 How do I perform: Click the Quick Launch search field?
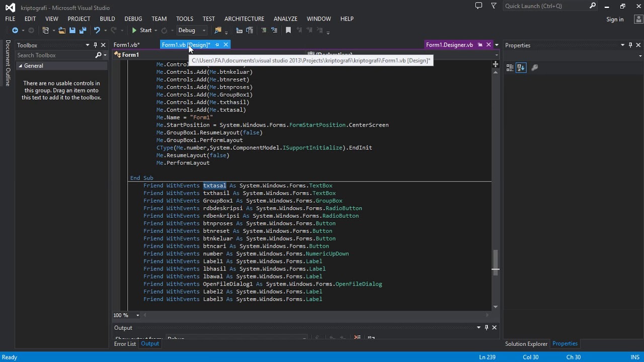[546, 6]
